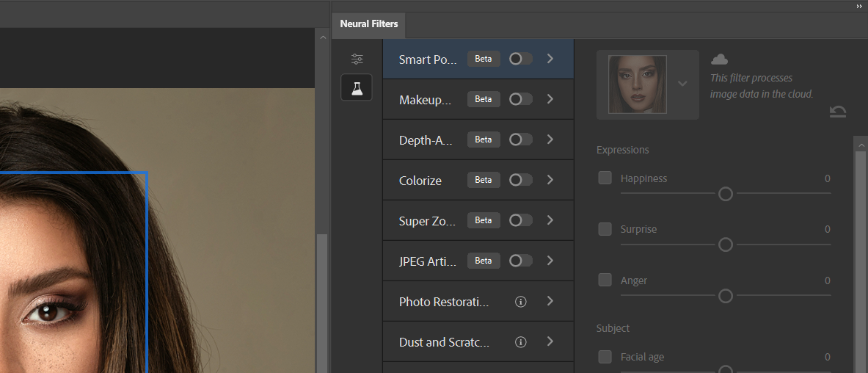868x373 pixels.
Task: Open the face selection dropdown arrow
Action: click(x=683, y=84)
